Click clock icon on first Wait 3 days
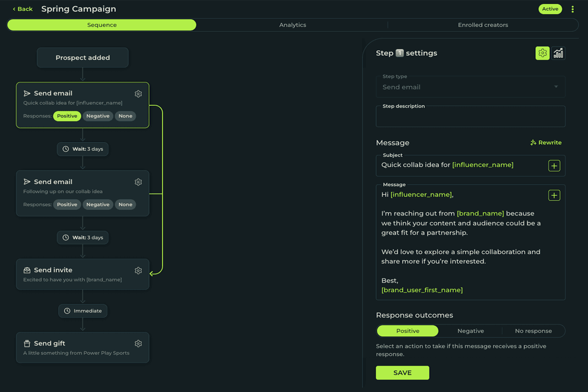Image resolution: width=588 pixels, height=392 pixels. pyautogui.click(x=66, y=149)
